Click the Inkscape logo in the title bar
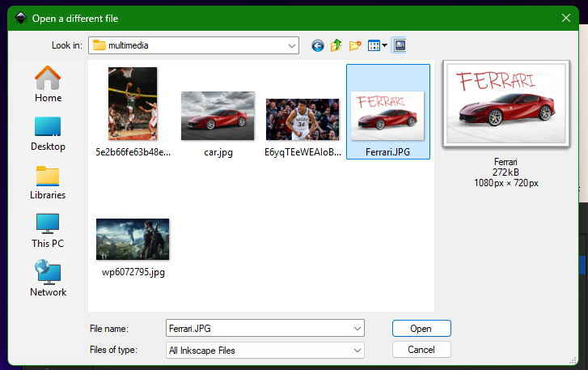The image size is (588, 370). [21, 18]
